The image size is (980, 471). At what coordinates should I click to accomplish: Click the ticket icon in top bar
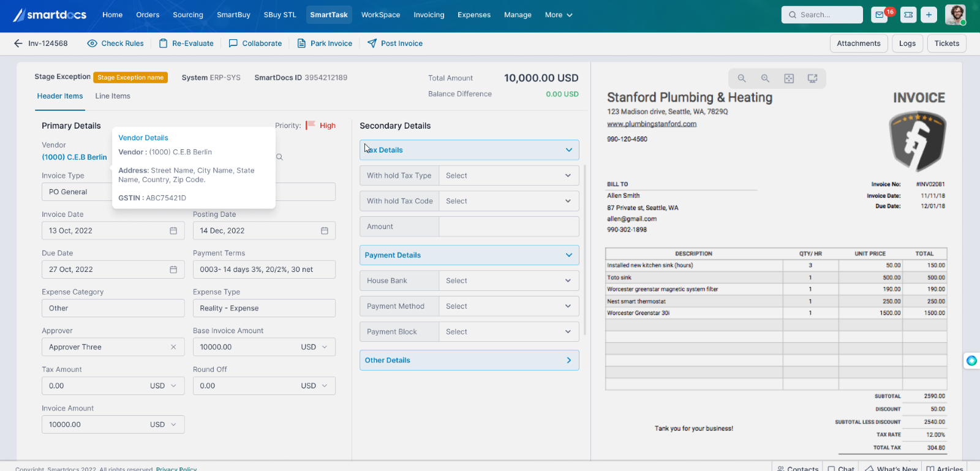coord(908,15)
